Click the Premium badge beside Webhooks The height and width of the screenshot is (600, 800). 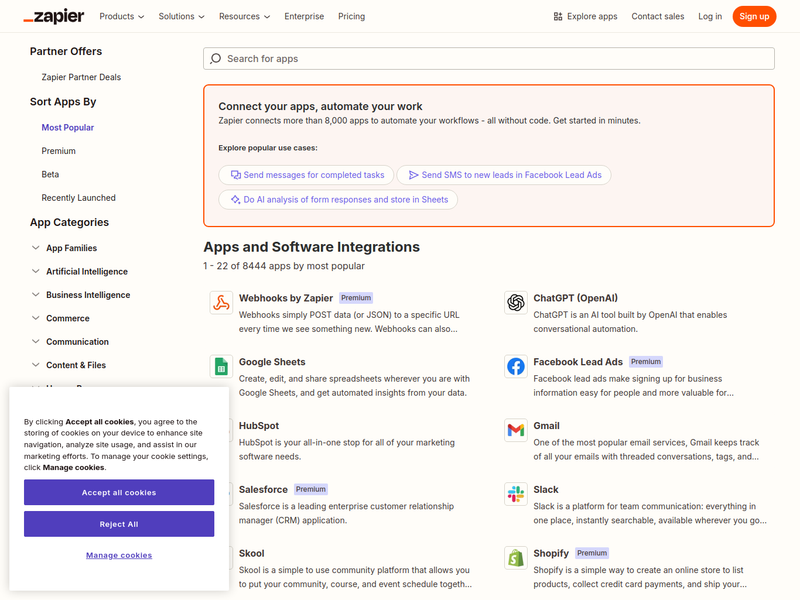pos(356,298)
